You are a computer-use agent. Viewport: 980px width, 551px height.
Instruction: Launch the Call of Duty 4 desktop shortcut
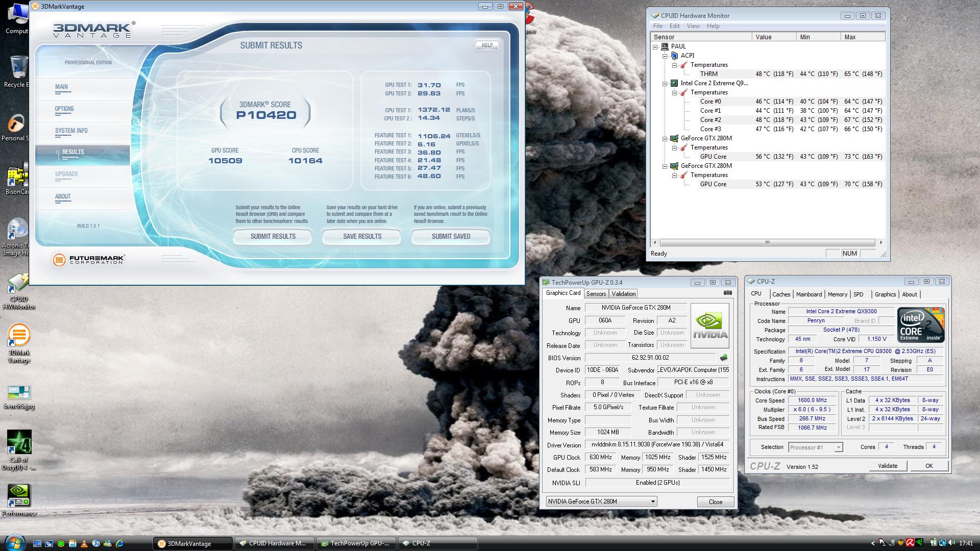click(x=19, y=450)
